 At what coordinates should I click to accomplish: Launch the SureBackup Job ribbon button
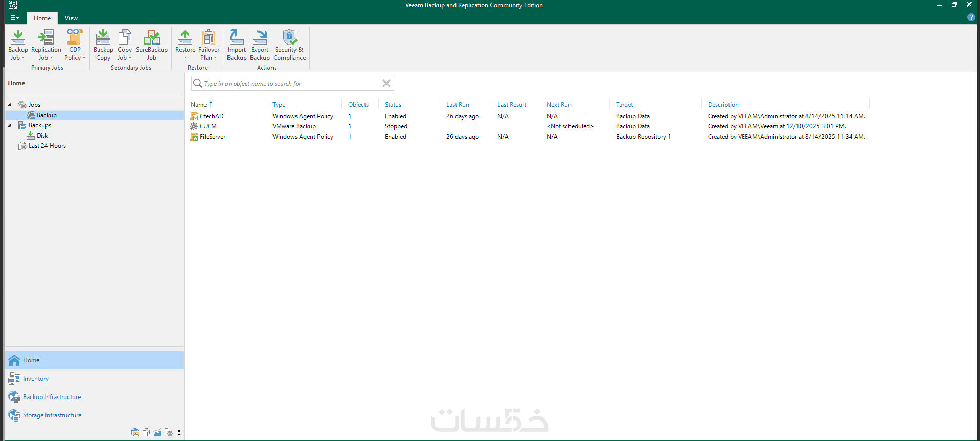coord(152,45)
